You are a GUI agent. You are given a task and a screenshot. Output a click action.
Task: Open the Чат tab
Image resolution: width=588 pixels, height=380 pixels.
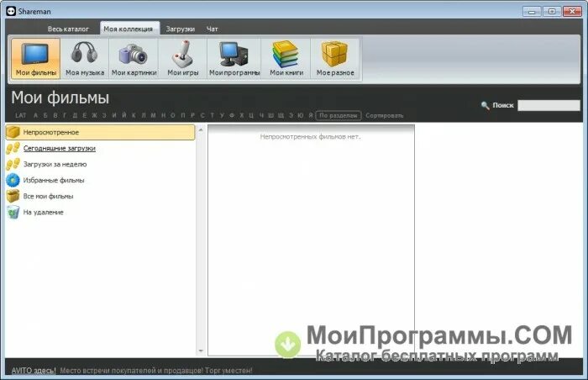pyautogui.click(x=213, y=29)
